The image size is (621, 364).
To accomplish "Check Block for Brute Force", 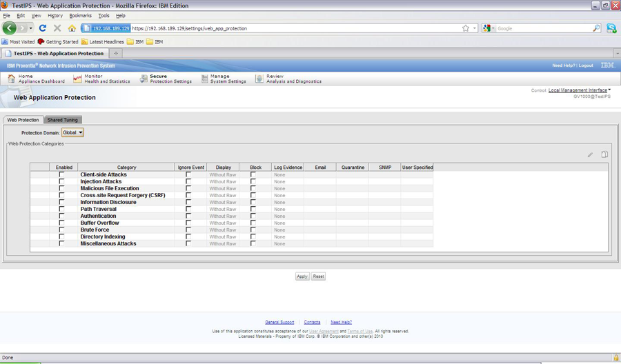I will 253,230.
